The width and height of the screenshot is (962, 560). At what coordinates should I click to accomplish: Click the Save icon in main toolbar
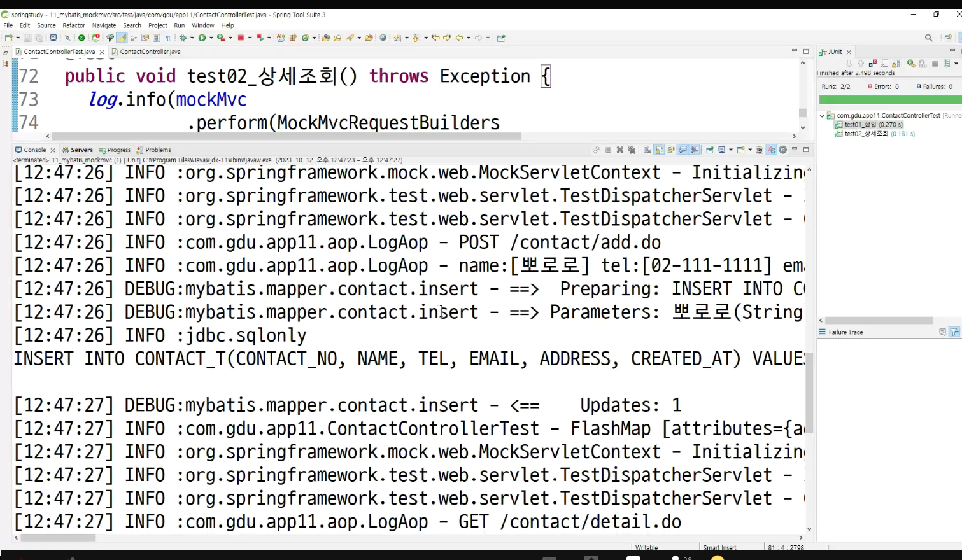27,38
